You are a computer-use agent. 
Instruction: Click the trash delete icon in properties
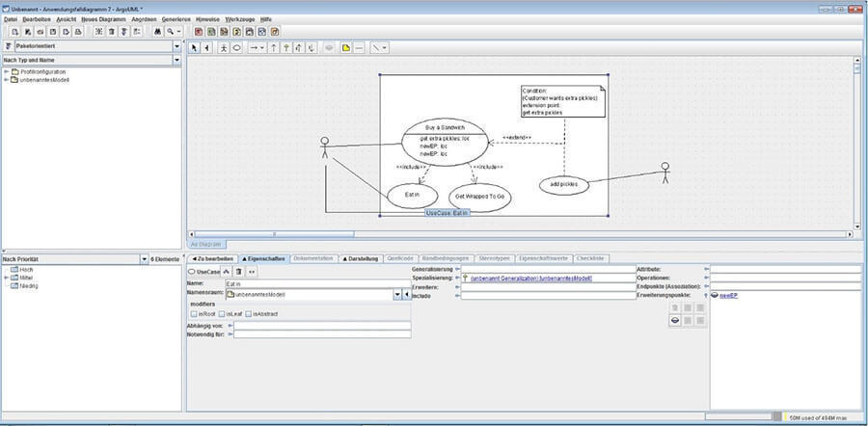238,272
